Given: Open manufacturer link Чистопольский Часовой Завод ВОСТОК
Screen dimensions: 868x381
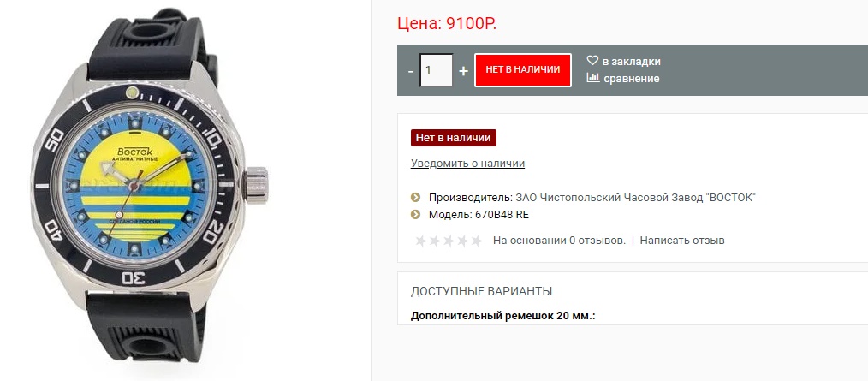Looking at the screenshot, I should coord(636,198).
